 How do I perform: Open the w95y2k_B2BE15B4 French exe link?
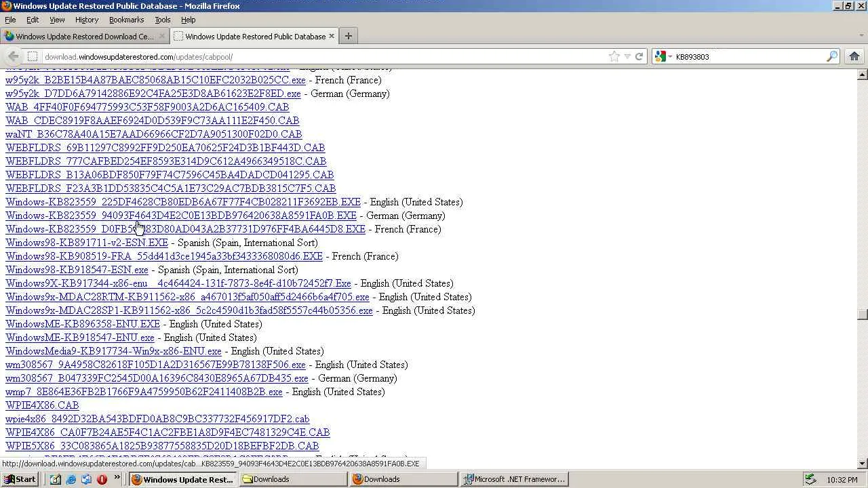click(x=155, y=80)
